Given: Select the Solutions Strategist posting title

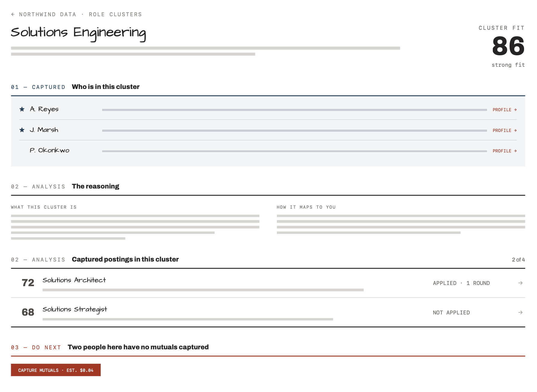Looking at the screenshot, I should 75,309.
